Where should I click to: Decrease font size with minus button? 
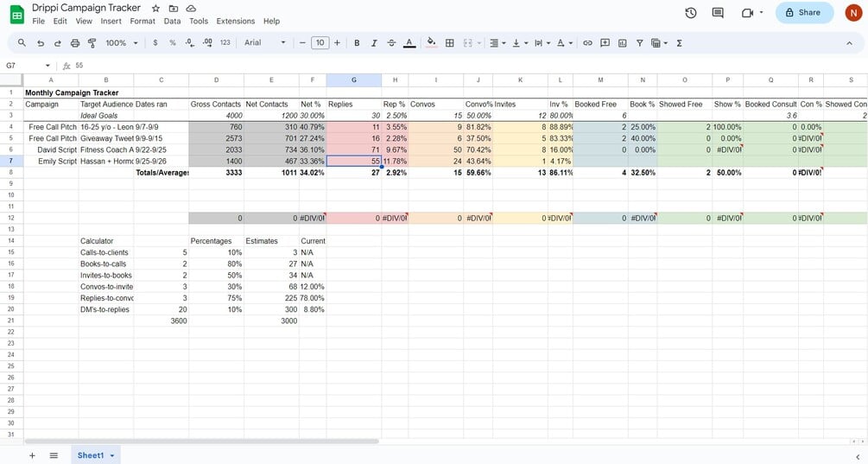click(302, 42)
